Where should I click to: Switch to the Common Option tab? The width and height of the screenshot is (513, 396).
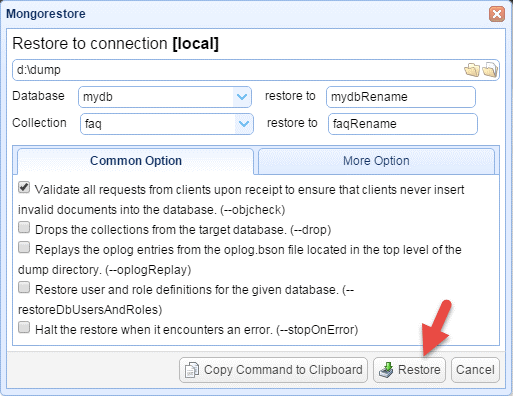click(136, 161)
